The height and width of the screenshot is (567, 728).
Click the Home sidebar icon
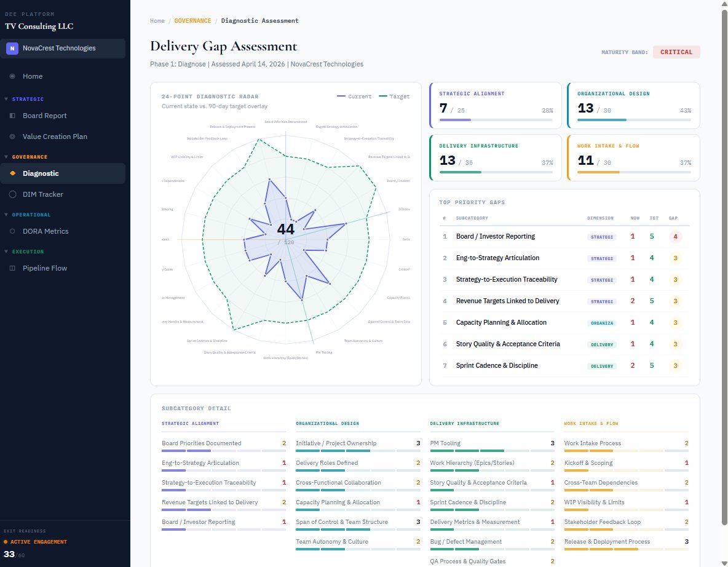[12, 76]
